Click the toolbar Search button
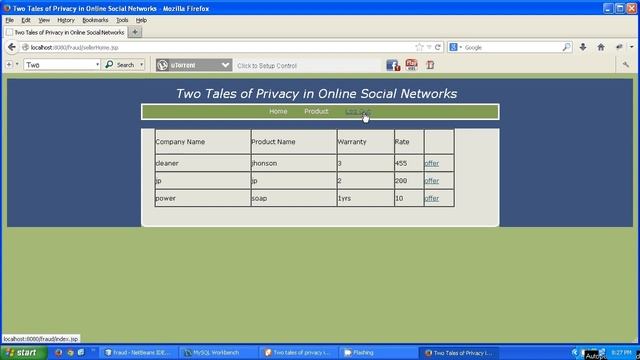This screenshot has width=640, height=360. (x=120, y=65)
